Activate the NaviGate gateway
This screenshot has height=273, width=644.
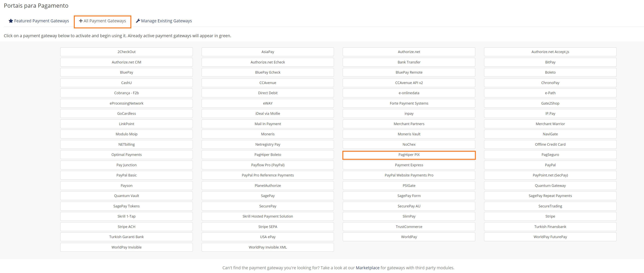pyautogui.click(x=550, y=134)
